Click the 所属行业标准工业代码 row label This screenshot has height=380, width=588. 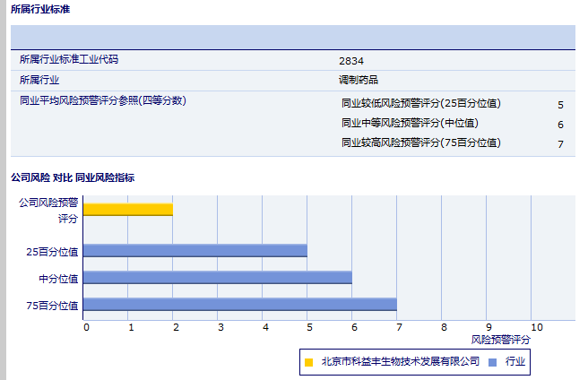pos(69,60)
